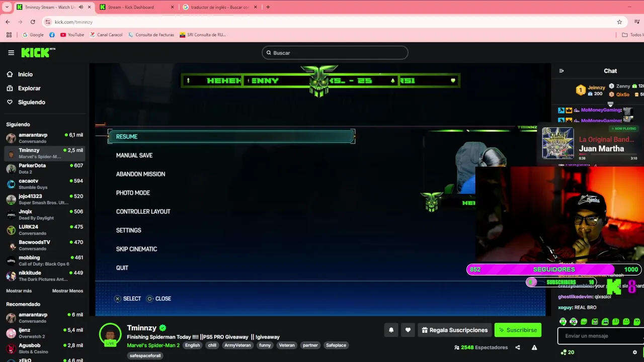Open the Chrome apps grid shortcut
The width and height of the screenshot is (644, 362).
click(9, 35)
